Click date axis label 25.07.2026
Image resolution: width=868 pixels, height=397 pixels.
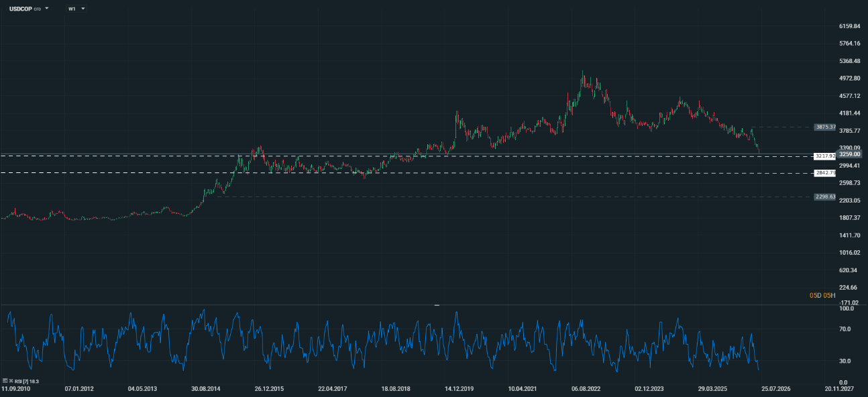[x=775, y=388]
